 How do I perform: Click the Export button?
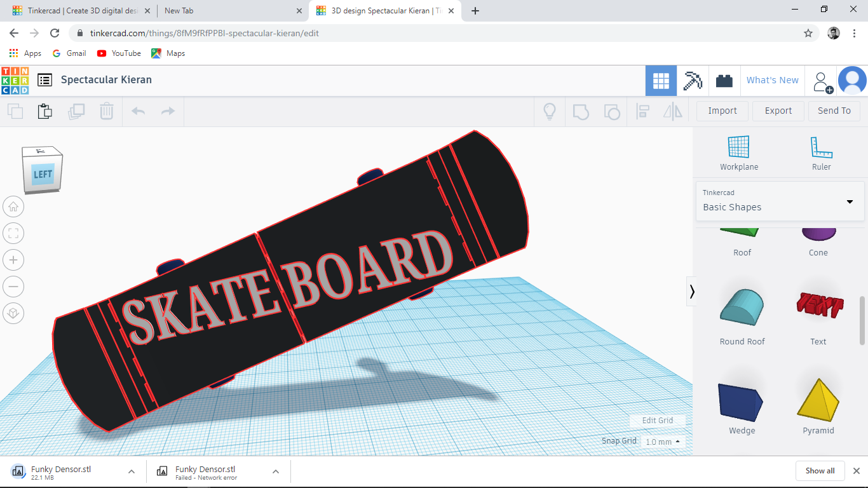(x=778, y=111)
